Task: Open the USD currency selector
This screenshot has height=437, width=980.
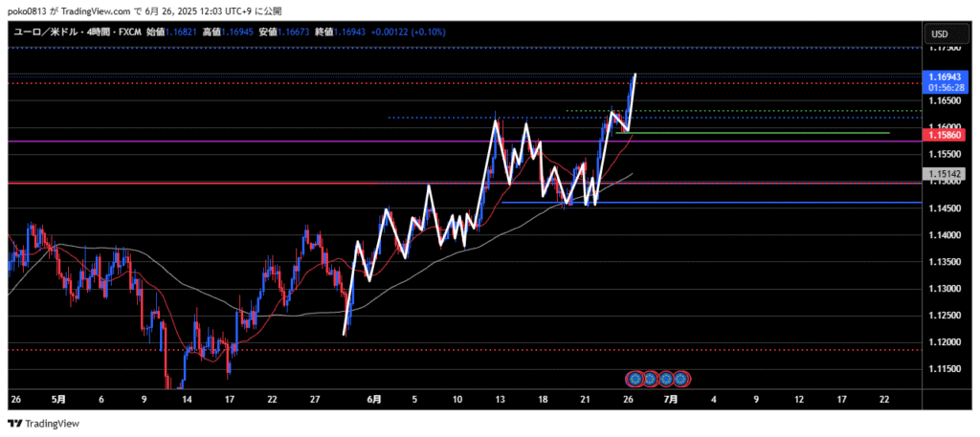Action: [x=939, y=34]
